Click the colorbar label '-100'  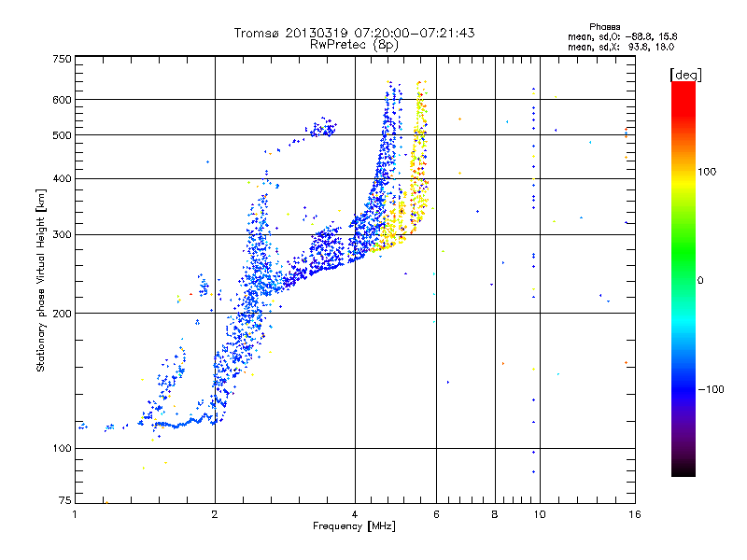click(x=711, y=389)
